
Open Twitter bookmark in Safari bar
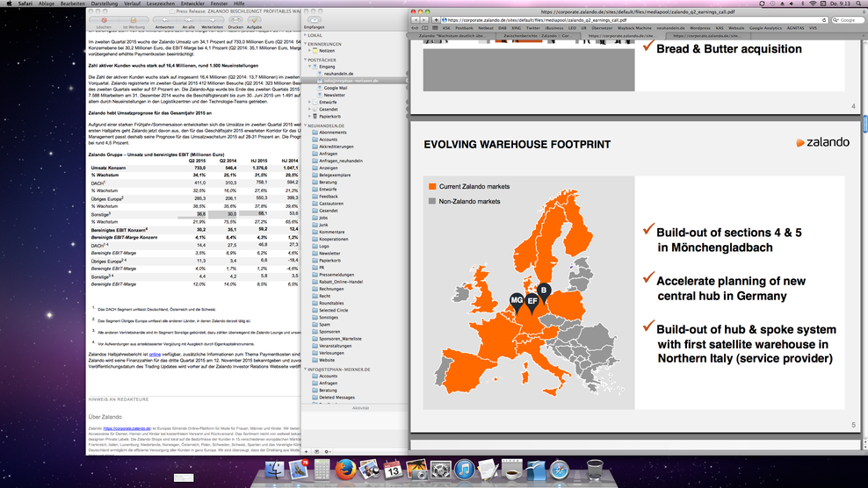532,28
